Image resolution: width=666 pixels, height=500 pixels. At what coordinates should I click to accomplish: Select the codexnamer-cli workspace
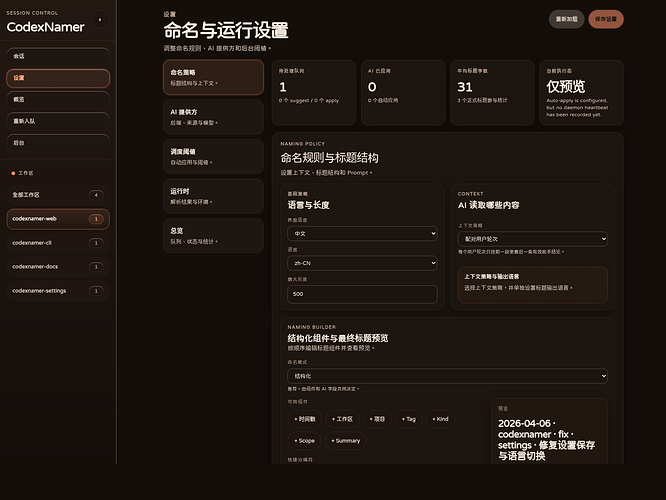[x=58, y=243]
